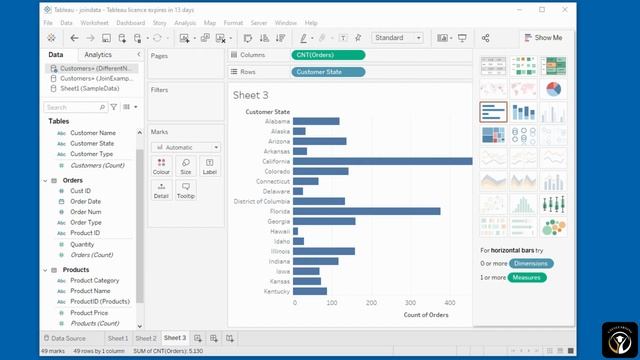This screenshot has width=640, height=360.
Task: Click New Worksheet tab icon at bottom
Action: [x=198, y=338]
